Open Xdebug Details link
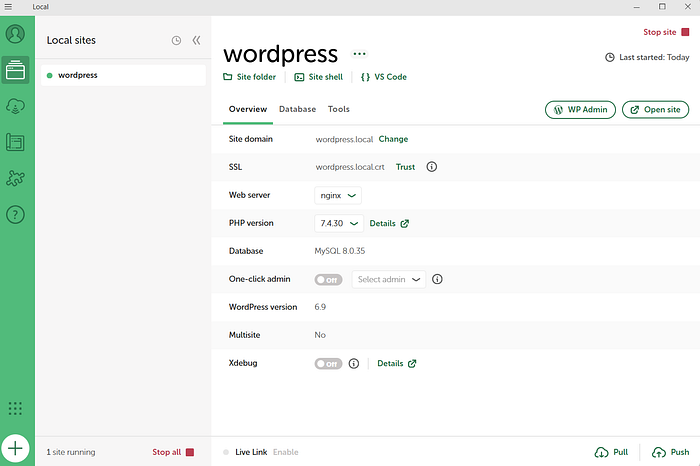 [397, 363]
